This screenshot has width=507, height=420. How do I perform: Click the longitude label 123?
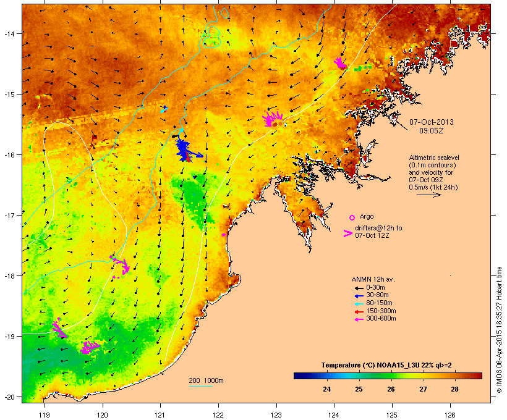276,415
